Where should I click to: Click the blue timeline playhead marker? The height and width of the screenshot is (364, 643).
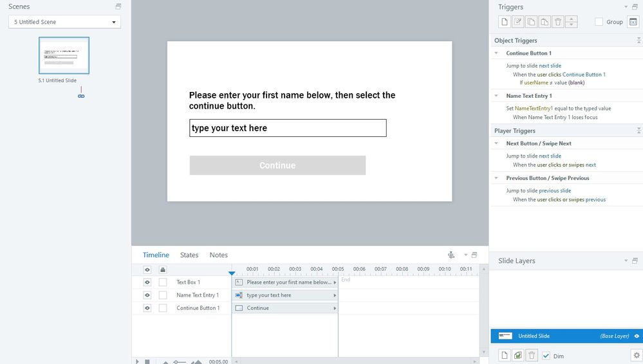coord(232,273)
